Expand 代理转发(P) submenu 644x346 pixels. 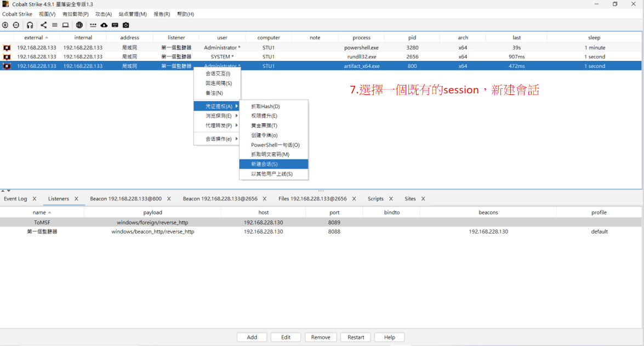tap(217, 126)
